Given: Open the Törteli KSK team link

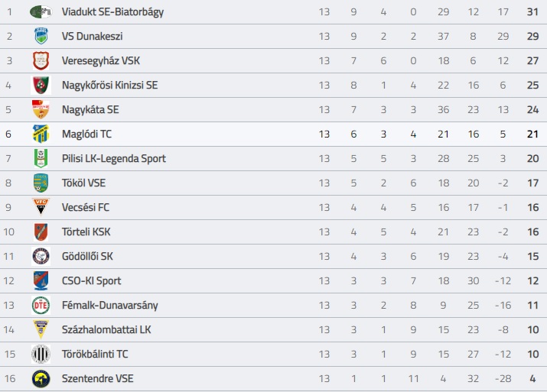Looking at the screenshot, I should click(86, 232).
